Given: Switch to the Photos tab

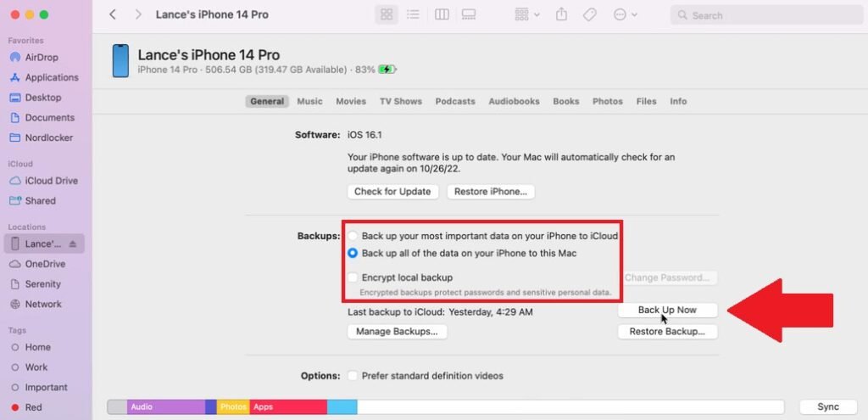Looking at the screenshot, I should point(607,102).
